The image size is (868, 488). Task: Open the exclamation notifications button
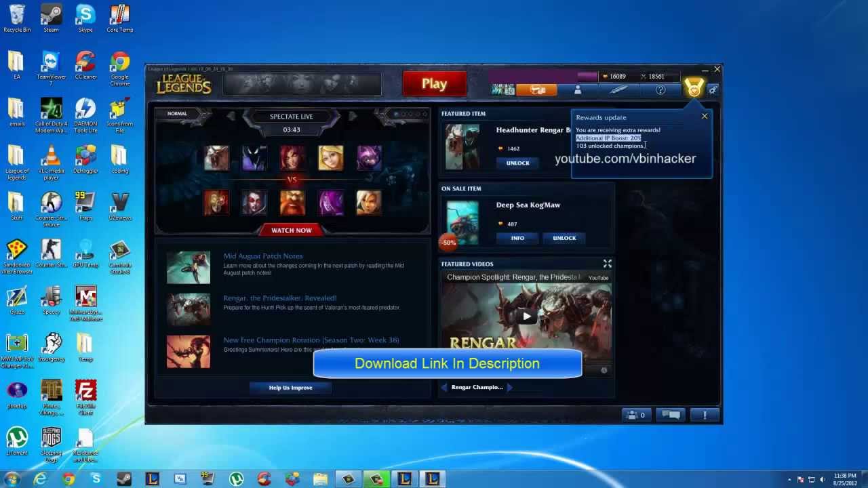pyautogui.click(x=705, y=415)
